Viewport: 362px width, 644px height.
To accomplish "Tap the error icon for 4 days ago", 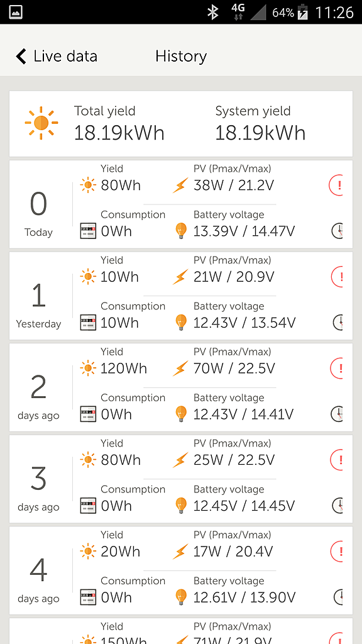I will coord(336,551).
